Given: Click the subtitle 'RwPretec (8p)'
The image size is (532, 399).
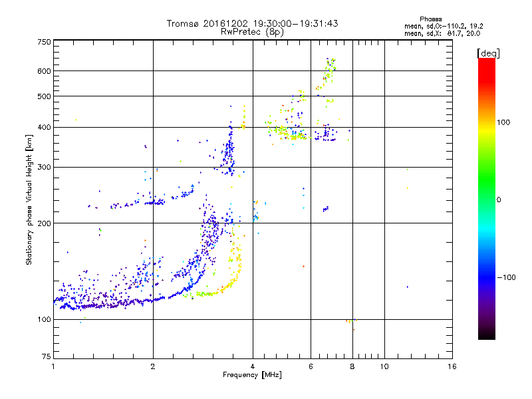Looking at the screenshot, I should (252, 32).
